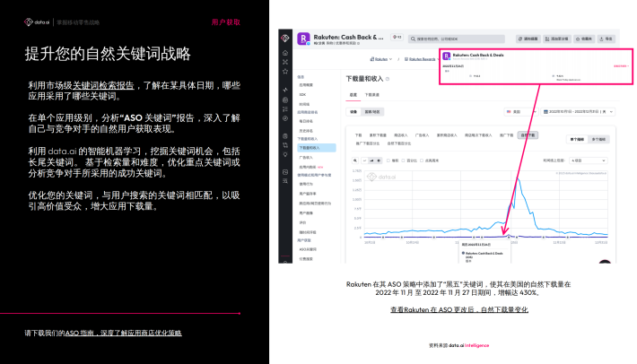Open the 美国 country dropdown
637x364 pixels.
(520, 111)
